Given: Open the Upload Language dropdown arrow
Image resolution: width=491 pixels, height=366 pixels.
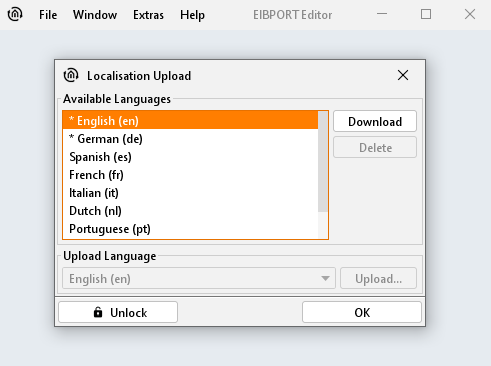Looking at the screenshot, I should (325, 278).
